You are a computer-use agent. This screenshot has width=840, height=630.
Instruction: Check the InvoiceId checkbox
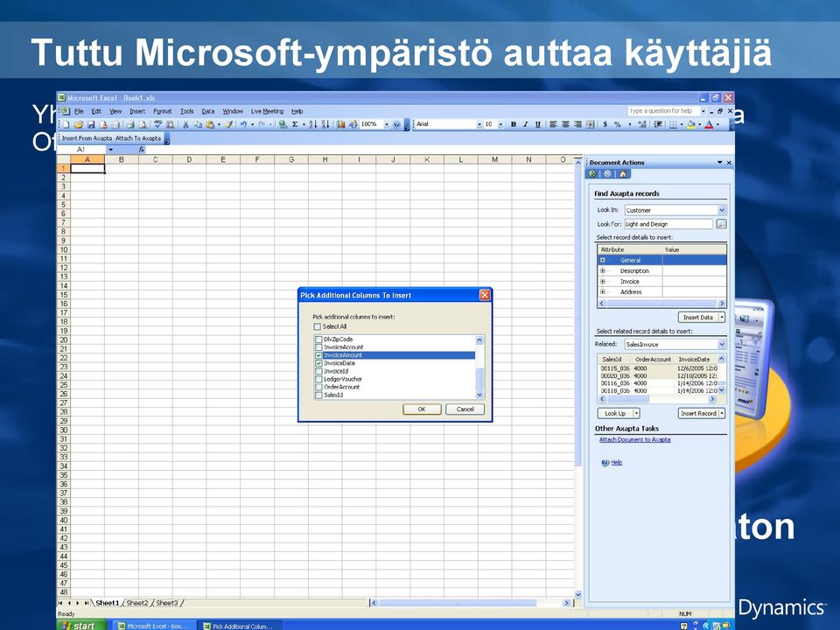click(x=318, y=371)
